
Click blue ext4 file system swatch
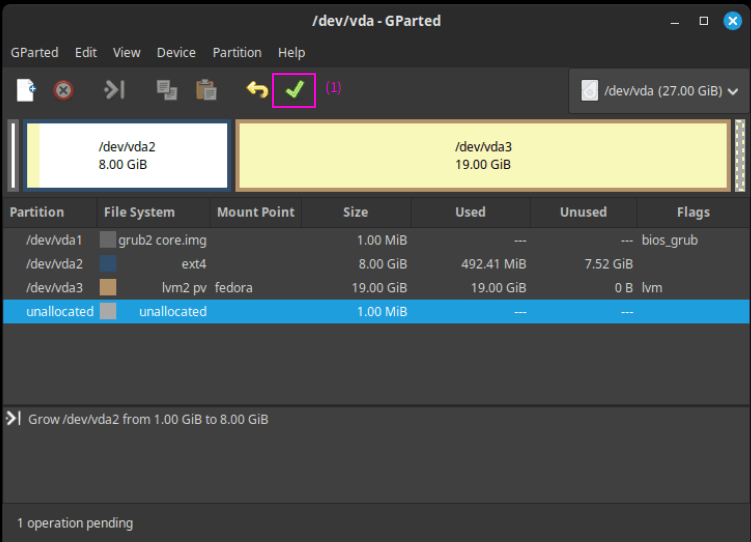[108, 263]
